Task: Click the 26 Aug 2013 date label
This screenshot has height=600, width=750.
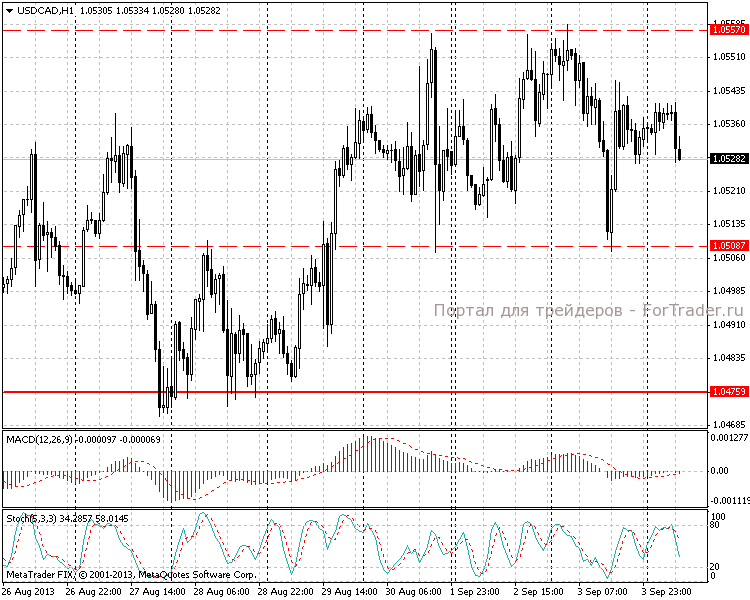Action: point(28,592)
